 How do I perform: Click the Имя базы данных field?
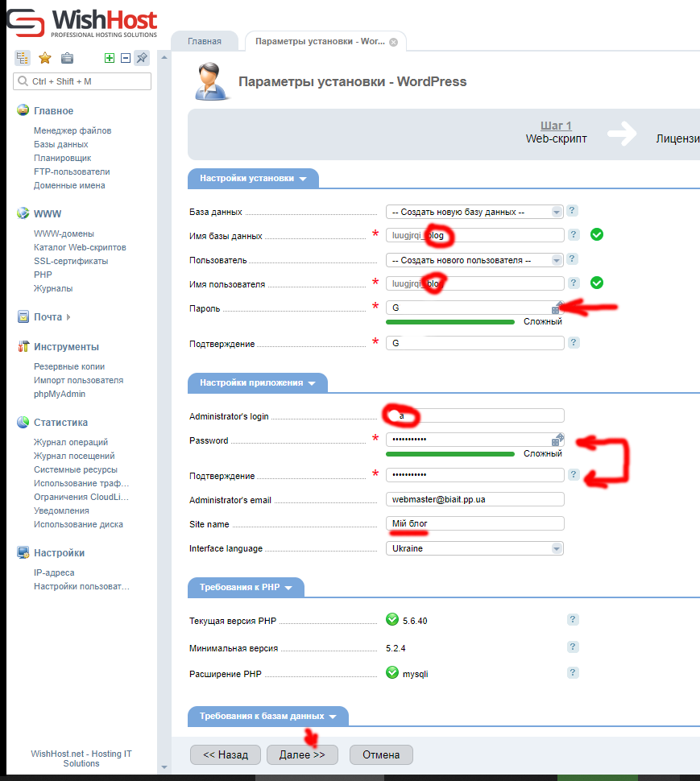(474, 235)
